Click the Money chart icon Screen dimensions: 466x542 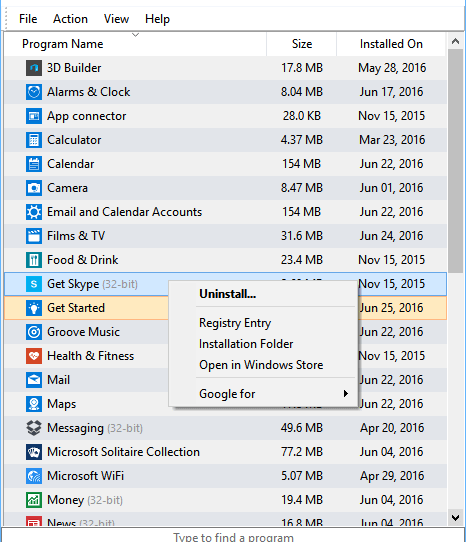(x=34, y=500)
